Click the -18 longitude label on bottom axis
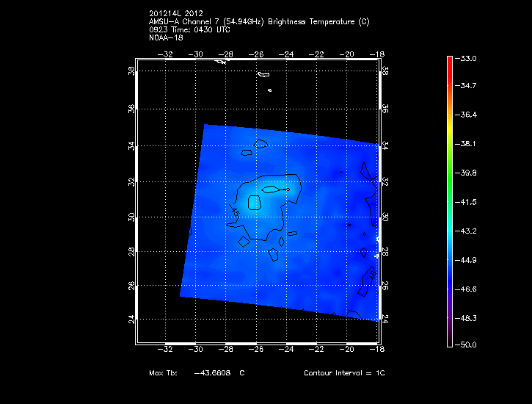This screenshot has height=404, width=532. (x=378, y=351)
